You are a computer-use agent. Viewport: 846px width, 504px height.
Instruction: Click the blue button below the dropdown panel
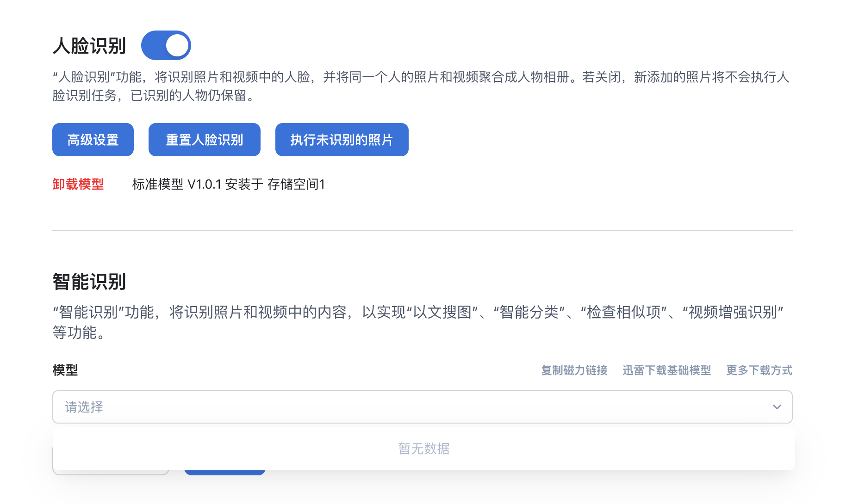click(x=224, y=473)
